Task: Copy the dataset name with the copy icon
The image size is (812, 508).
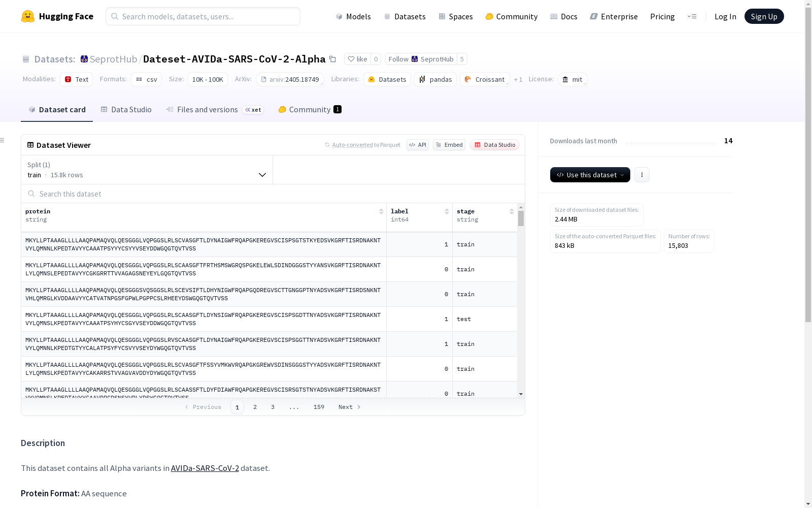Action: [x=332, y=59]
